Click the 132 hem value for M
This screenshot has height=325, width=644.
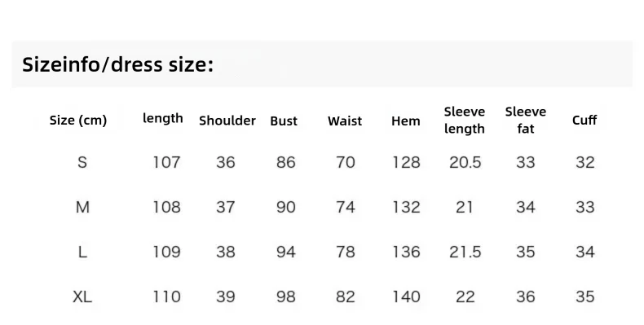tap(406, 207)
